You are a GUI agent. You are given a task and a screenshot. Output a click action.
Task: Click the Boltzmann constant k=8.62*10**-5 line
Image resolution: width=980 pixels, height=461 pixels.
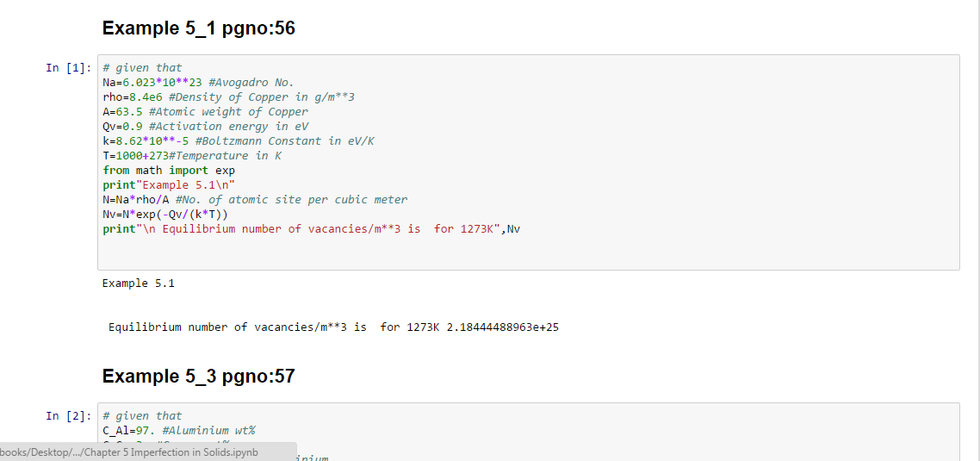click(x=238, y=141)
